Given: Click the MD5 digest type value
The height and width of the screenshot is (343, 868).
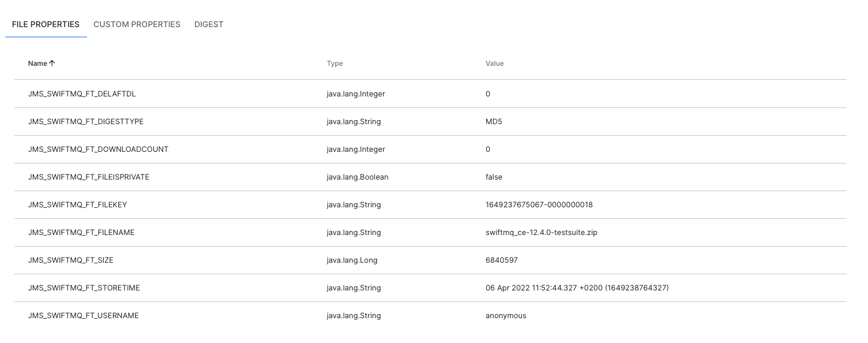Looking at the screenshot, I should click(x=494, y=122).
